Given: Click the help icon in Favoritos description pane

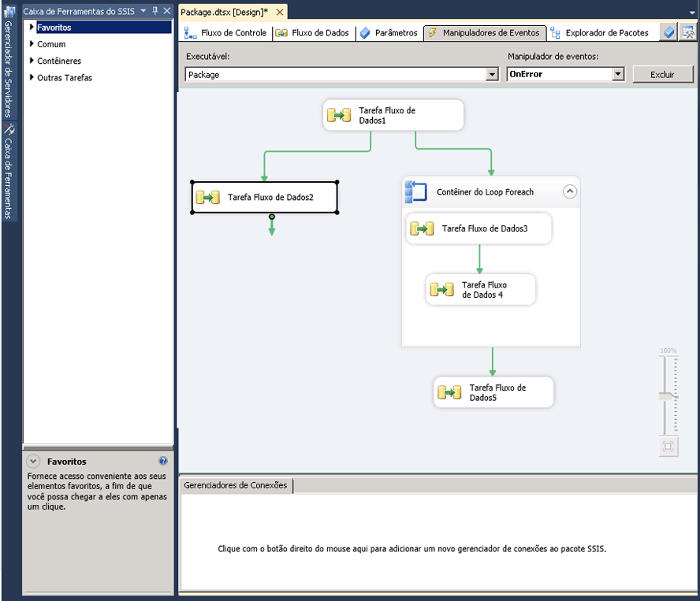Looking at the screenshot, I should click(163, 462).
